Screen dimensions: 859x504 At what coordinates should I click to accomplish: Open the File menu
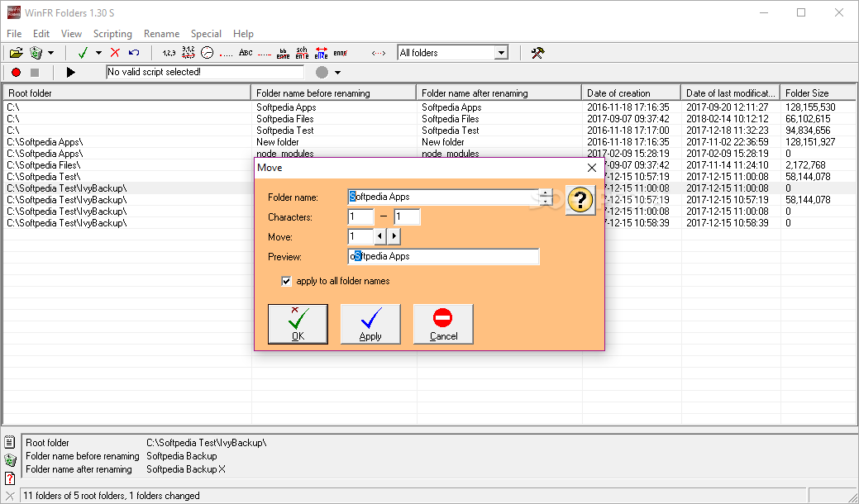14,34
